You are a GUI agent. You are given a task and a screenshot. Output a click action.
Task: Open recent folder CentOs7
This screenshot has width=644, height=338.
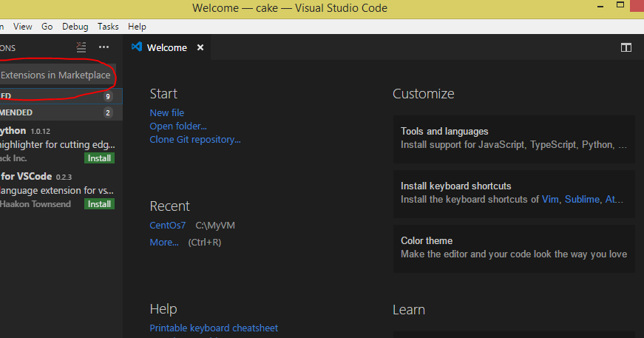(x=168, y=226)
